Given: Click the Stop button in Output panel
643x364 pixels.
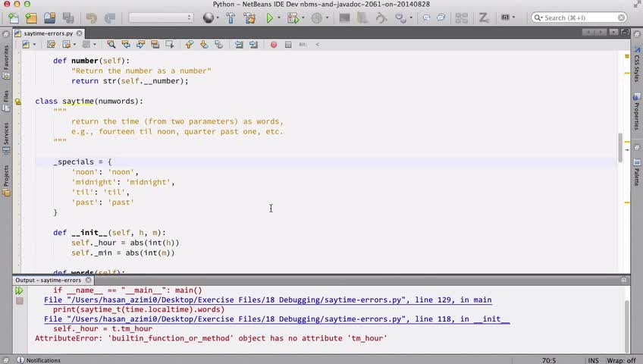Looking at the screenshot, I should 19,301.
